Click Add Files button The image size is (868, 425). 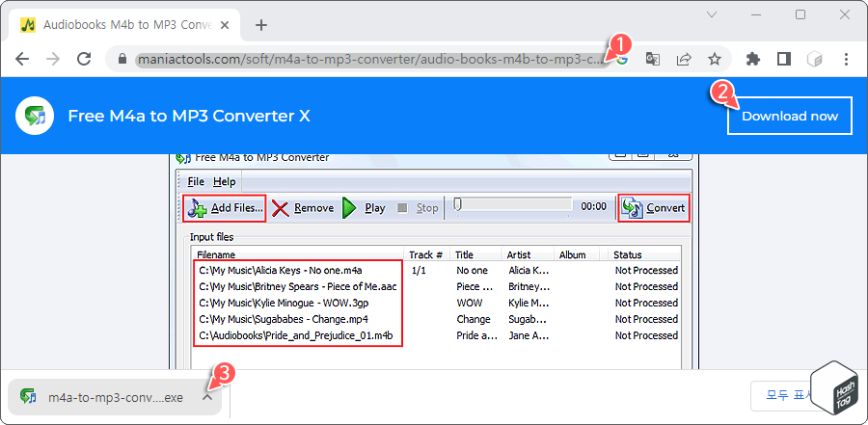tap(225, 208)
